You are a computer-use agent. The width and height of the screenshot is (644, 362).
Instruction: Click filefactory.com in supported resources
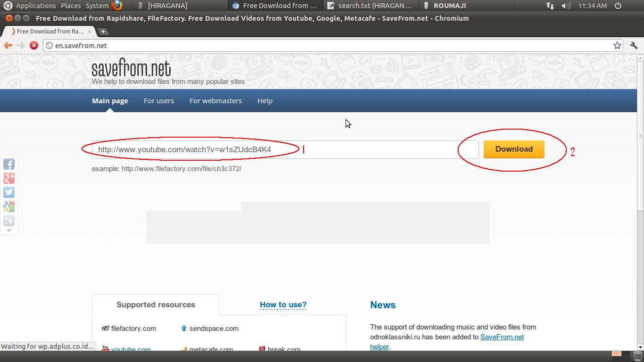point(133,329)
